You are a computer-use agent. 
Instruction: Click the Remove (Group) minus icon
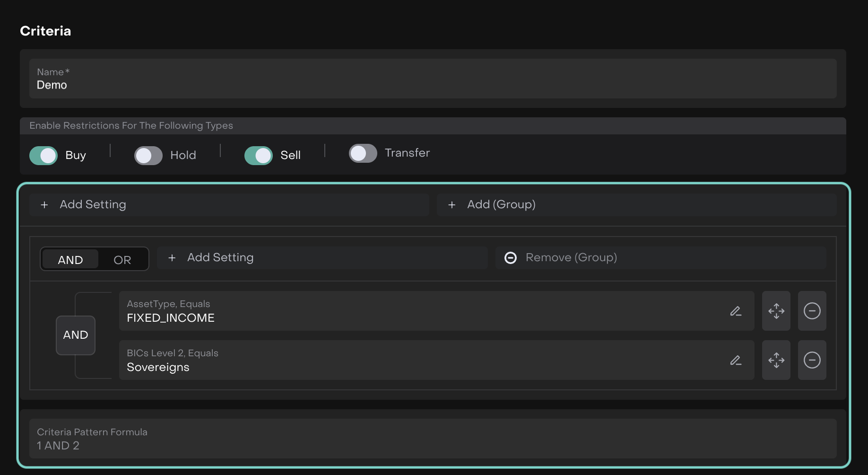click(x=511, y=258)
